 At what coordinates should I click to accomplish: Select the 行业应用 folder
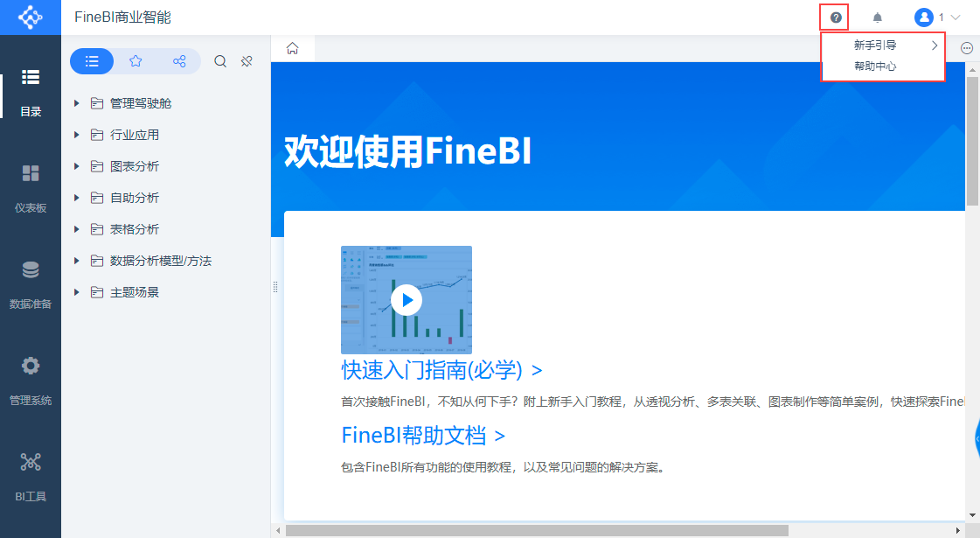(x=135, y=135)
